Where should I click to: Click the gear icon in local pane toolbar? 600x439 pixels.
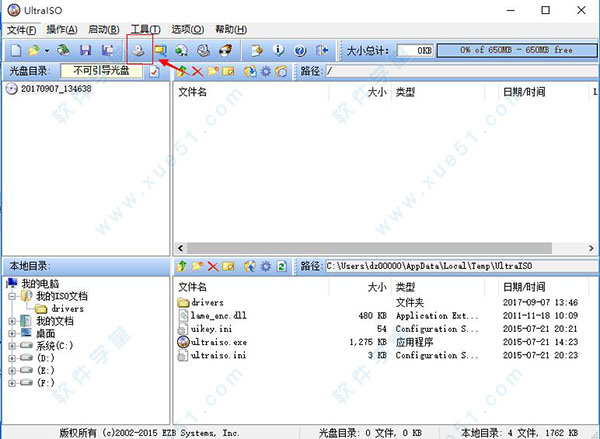pos(265,267)
